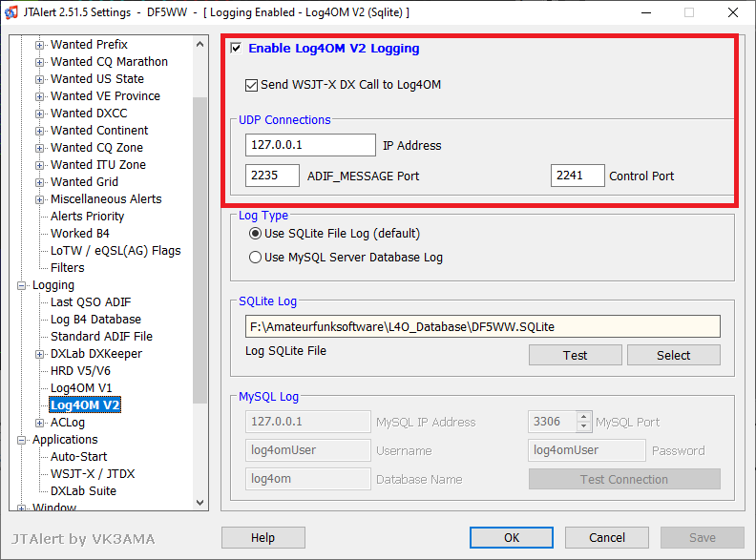Confirm settings with OK
756x560 pixels.
pos(512,537)
